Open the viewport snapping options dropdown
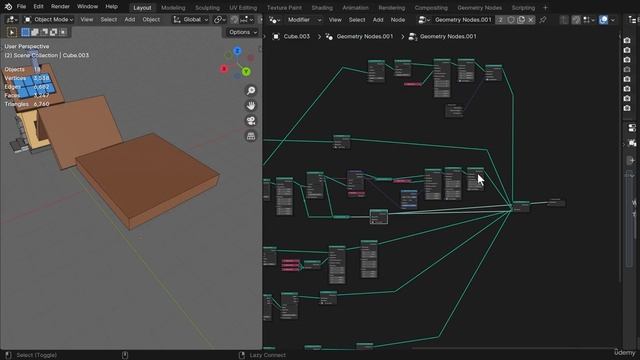Viewport: 640px width, 360px height. click(x=247, y=20)
